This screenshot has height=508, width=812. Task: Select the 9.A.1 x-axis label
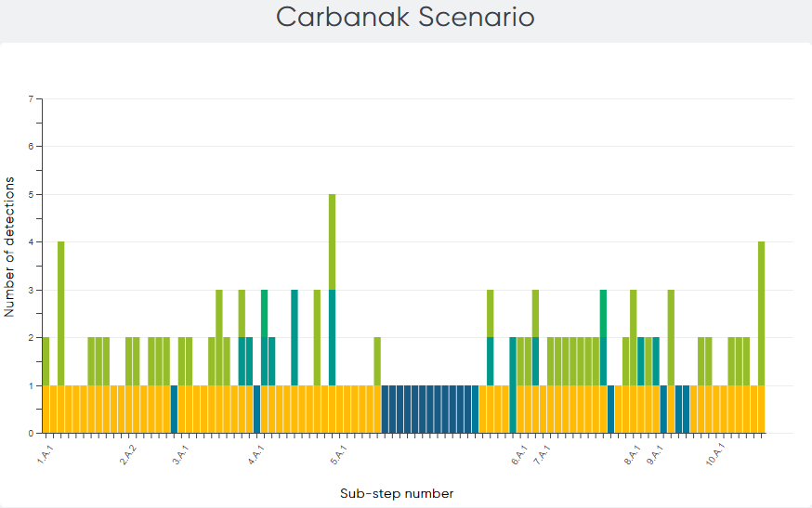coord(655,454)
